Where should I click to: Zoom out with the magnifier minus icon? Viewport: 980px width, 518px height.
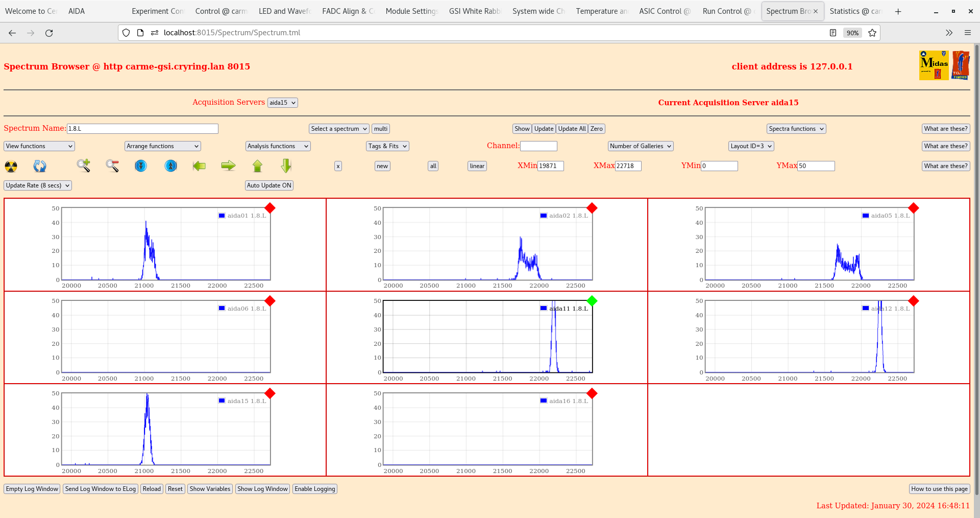(112, 166)
